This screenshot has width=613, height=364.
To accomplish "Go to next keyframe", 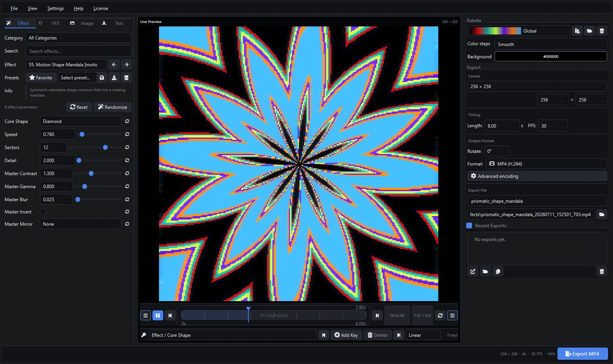I will point(399,335).
